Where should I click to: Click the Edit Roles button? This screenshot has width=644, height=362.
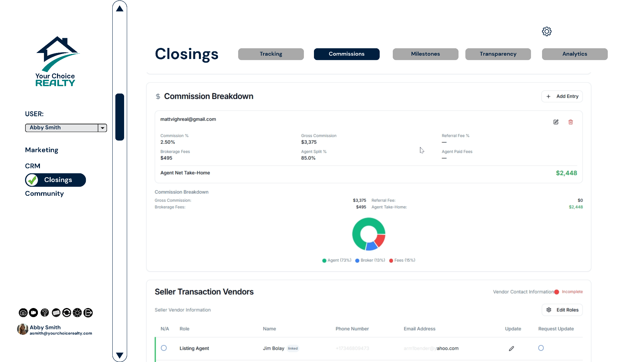coord(562,310)
